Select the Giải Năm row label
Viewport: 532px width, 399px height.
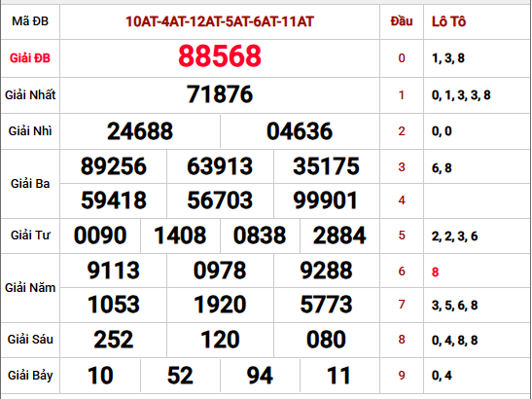coord(30,288)
